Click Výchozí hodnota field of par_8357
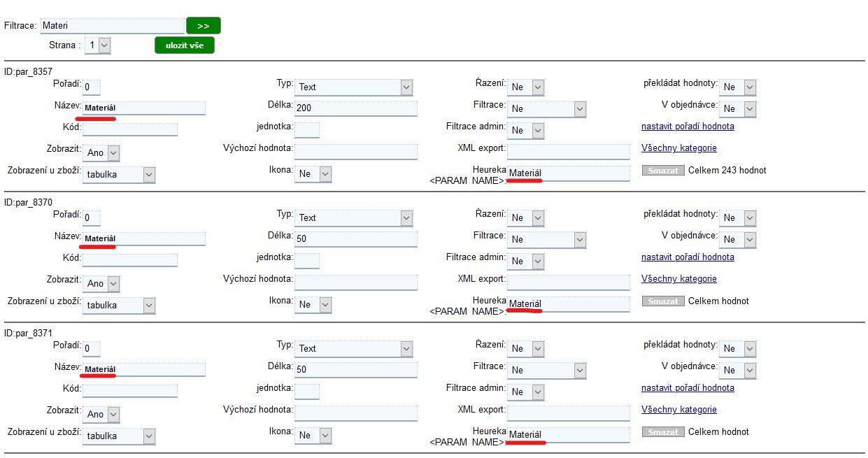The width and height of the screenshot is (868, 458). [356, 152]
